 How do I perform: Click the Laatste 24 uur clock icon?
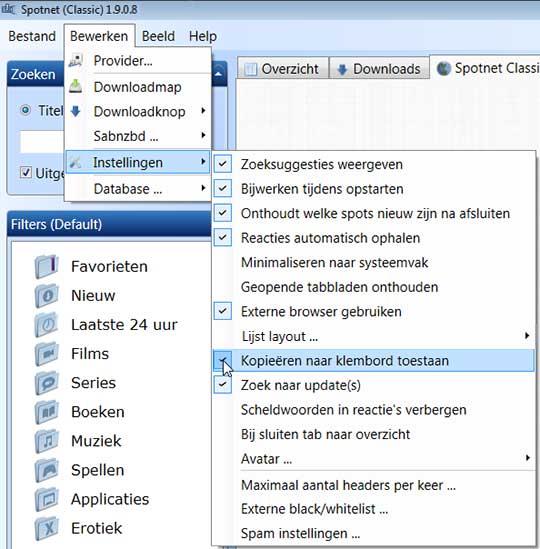tap(47, 325)
